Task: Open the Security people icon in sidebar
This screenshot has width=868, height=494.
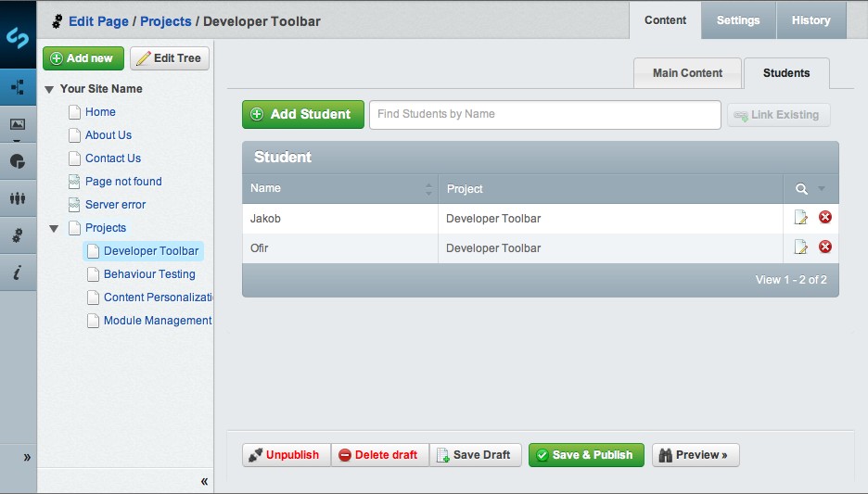Action: click(18, 198)
